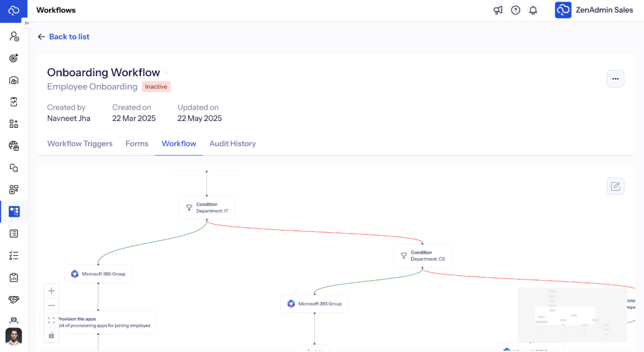The image size is (644, 352).
Task: Zoom in on the workflow canvas
Action: [52, 291]
